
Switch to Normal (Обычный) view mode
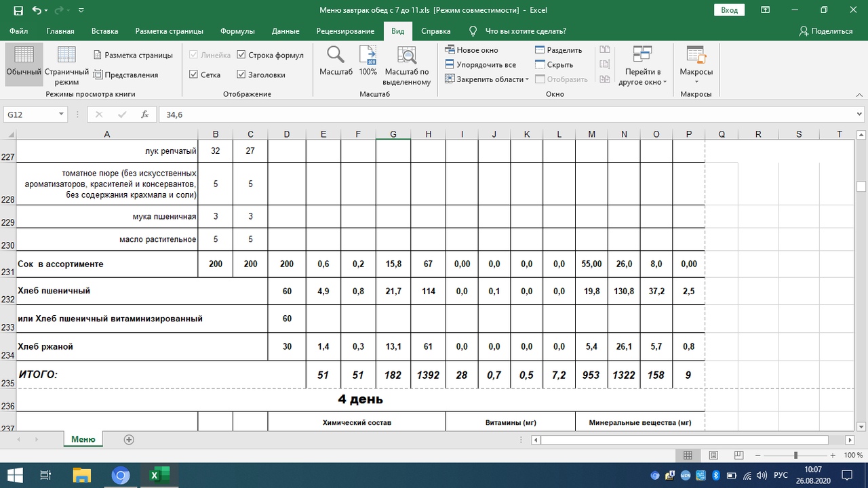pos(24,62)
